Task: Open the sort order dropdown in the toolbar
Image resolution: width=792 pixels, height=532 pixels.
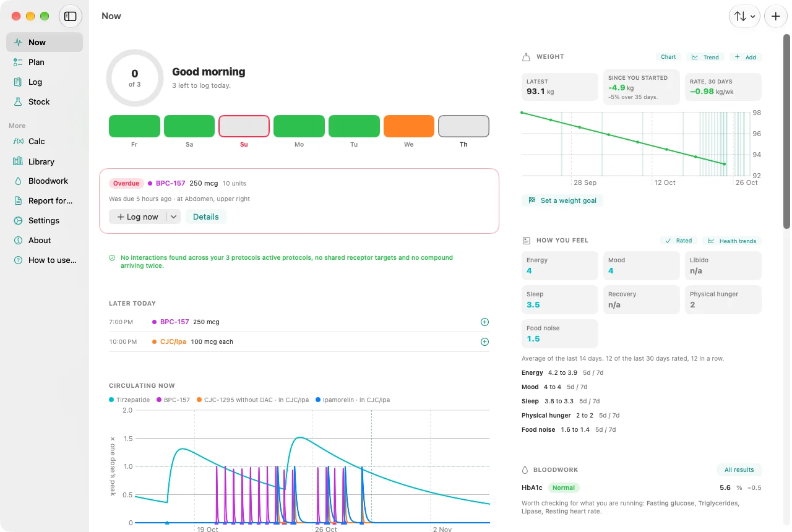Action: [x=745, y=16]
